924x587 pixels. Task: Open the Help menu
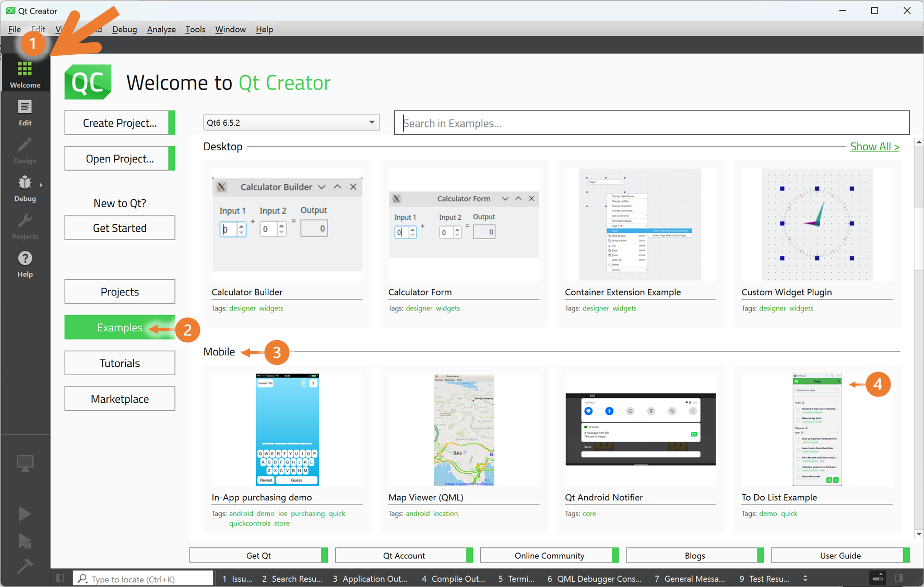[x=264, y=29]
